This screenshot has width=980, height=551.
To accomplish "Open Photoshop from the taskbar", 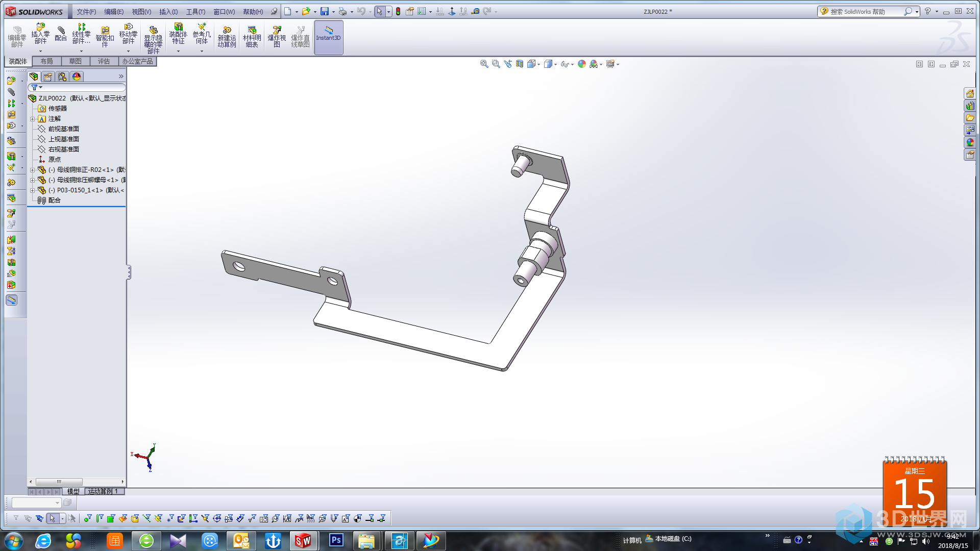I will 336,540.
